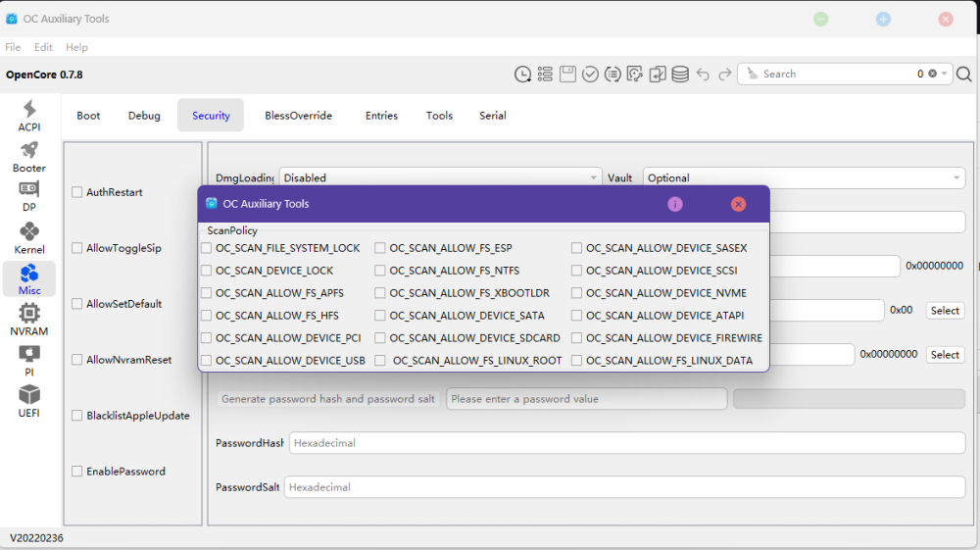Enable the AuthRestart checkbox

(76, 192)
